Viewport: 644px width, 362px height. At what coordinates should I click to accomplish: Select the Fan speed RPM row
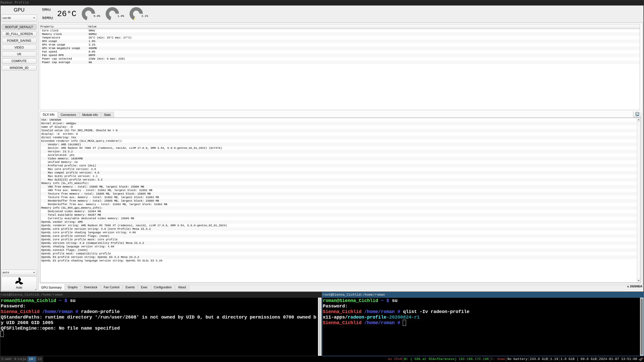click(340, 55)
